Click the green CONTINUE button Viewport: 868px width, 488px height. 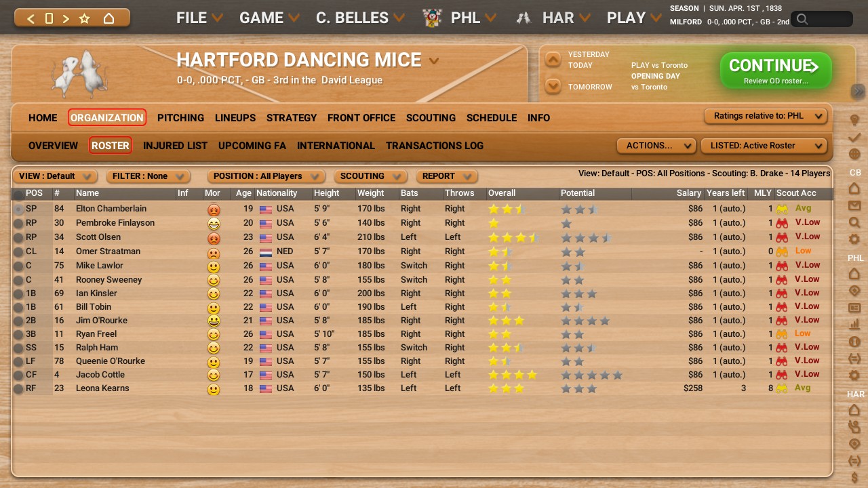[776, 70]
